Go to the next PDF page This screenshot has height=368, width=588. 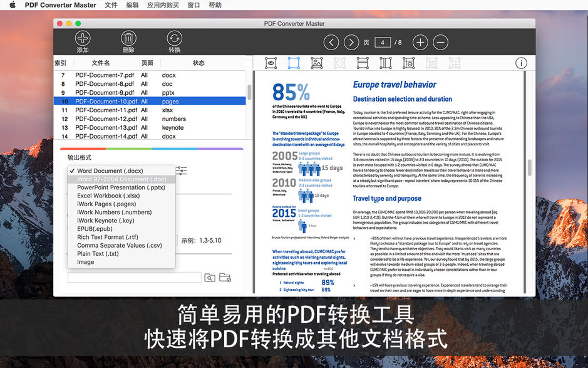tap(351, 42)
